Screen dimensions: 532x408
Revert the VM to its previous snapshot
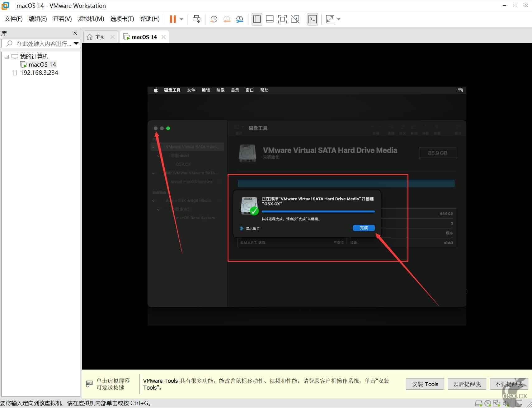click(227, 19)
